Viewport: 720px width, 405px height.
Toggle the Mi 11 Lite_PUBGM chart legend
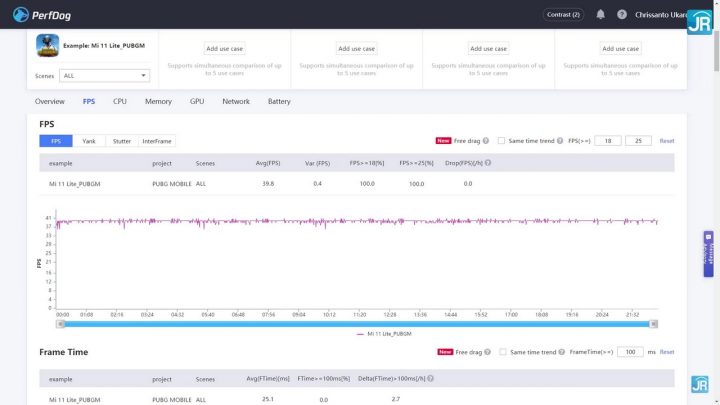(384, 334)
